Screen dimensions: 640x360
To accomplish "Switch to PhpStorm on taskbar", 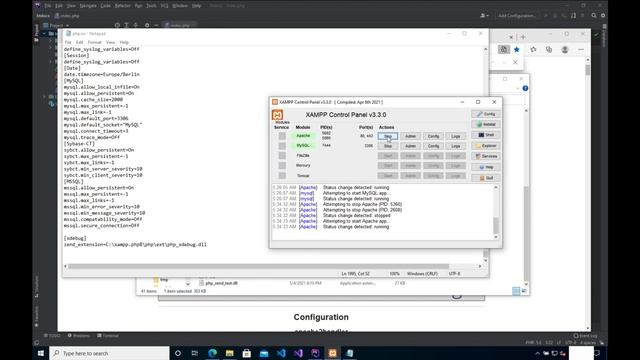I will [316, 353].
